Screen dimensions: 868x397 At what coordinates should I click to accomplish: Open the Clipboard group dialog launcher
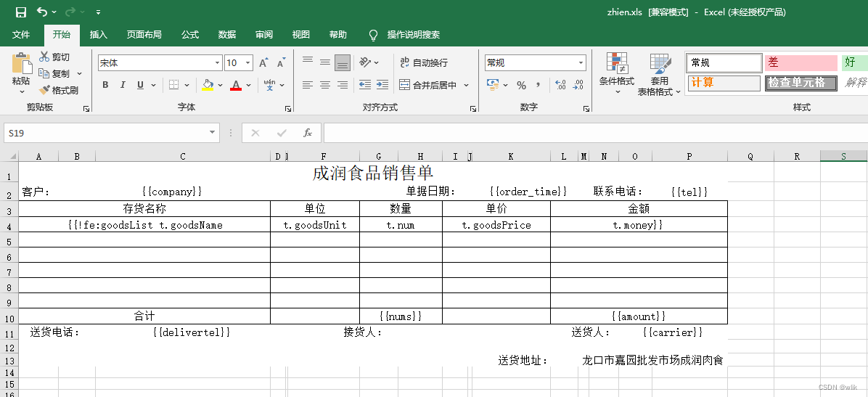click(x=86, y=109)
